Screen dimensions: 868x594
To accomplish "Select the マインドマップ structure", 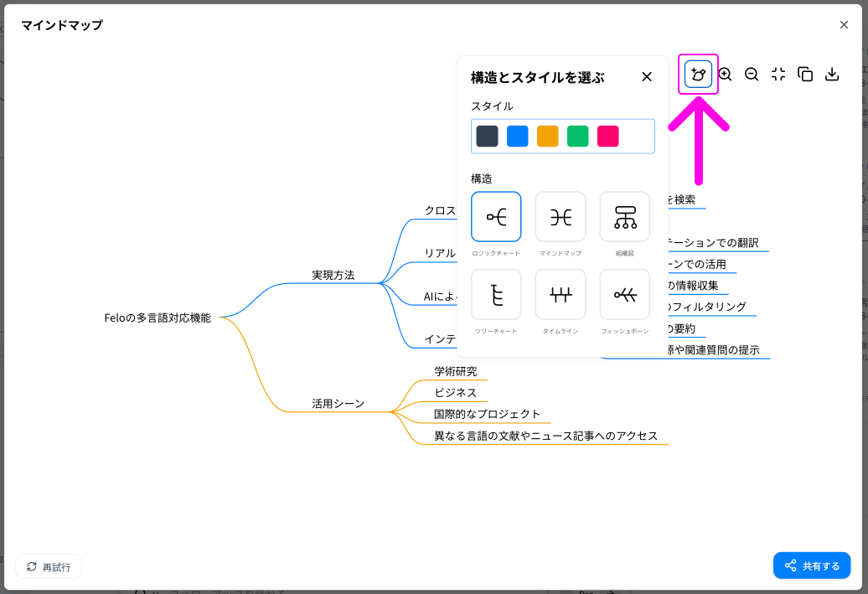I will (561, 217).
